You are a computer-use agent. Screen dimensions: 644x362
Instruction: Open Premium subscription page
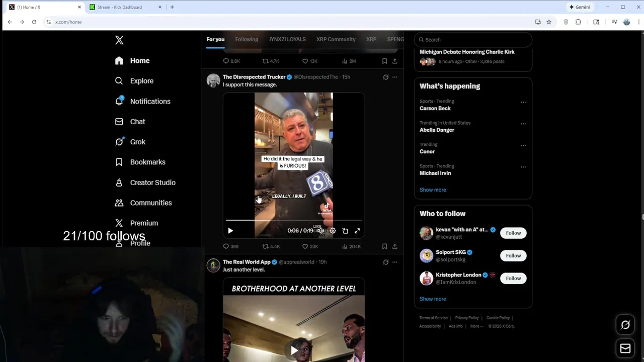pyautogui.click(x=136, y=223)
